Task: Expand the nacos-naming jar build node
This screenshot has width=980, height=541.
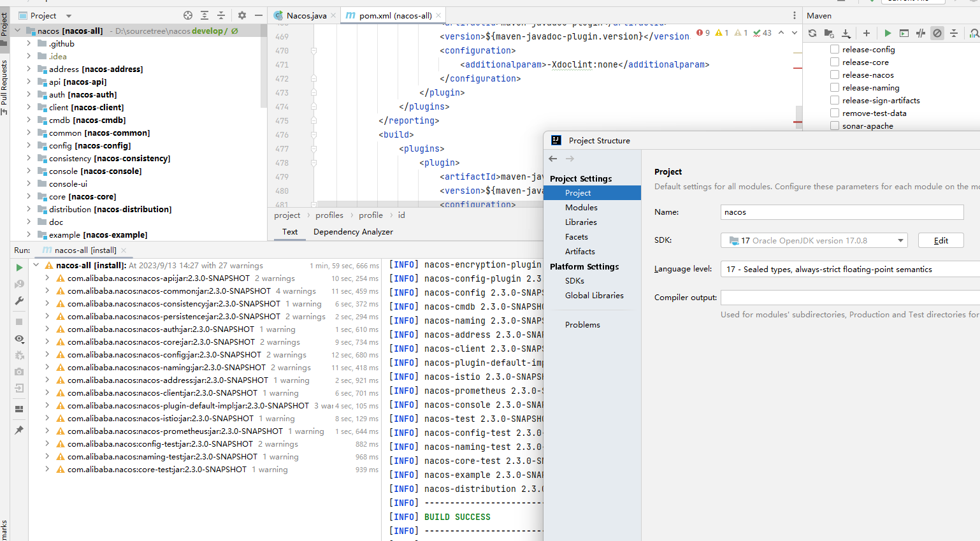Action: click(47, 367)
